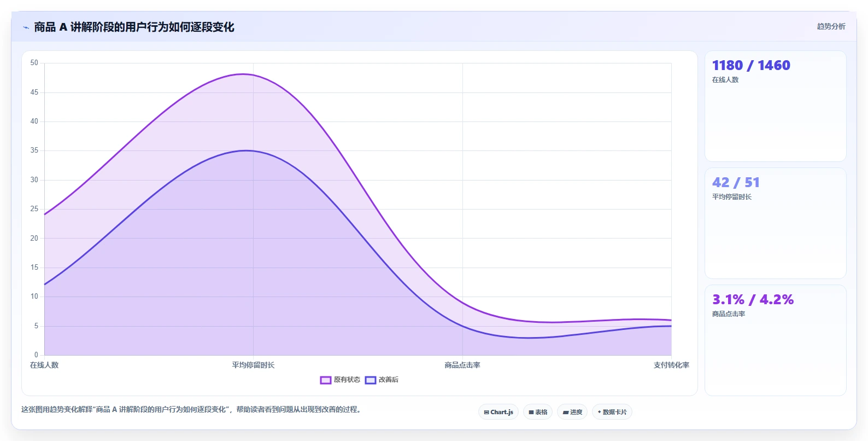Click the 42 / 51 value
The height and width of the screenshot is (441, 868).
coord(736,182)
